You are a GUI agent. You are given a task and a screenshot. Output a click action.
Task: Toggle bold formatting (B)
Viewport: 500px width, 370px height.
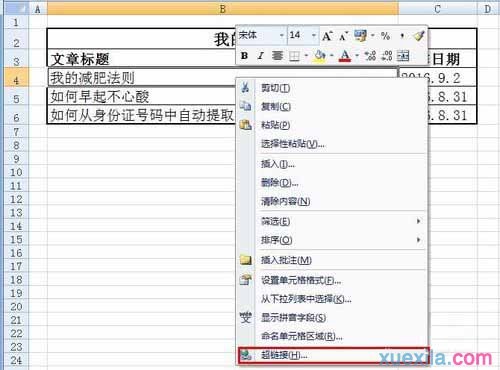tap(244, 56)
